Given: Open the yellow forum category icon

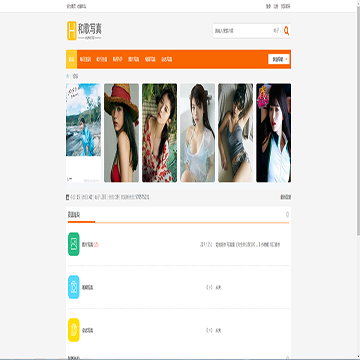Looking at the screenshot, I should (74, 330).
